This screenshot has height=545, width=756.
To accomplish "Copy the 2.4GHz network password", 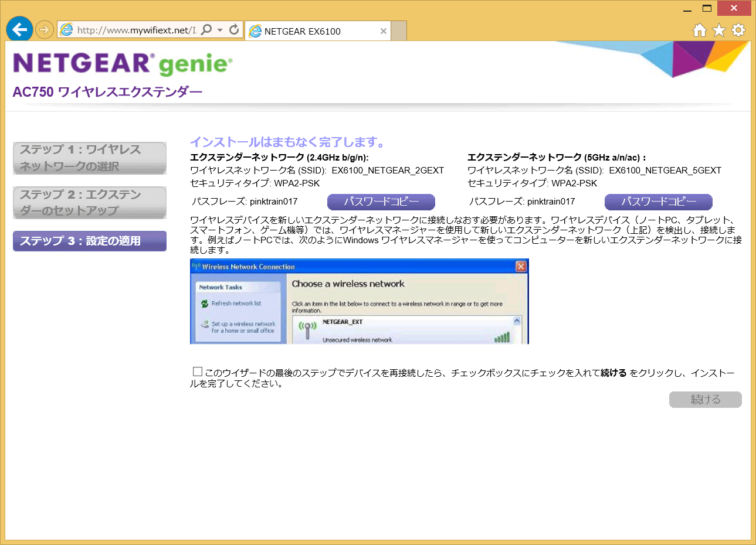I will (381, 202).
